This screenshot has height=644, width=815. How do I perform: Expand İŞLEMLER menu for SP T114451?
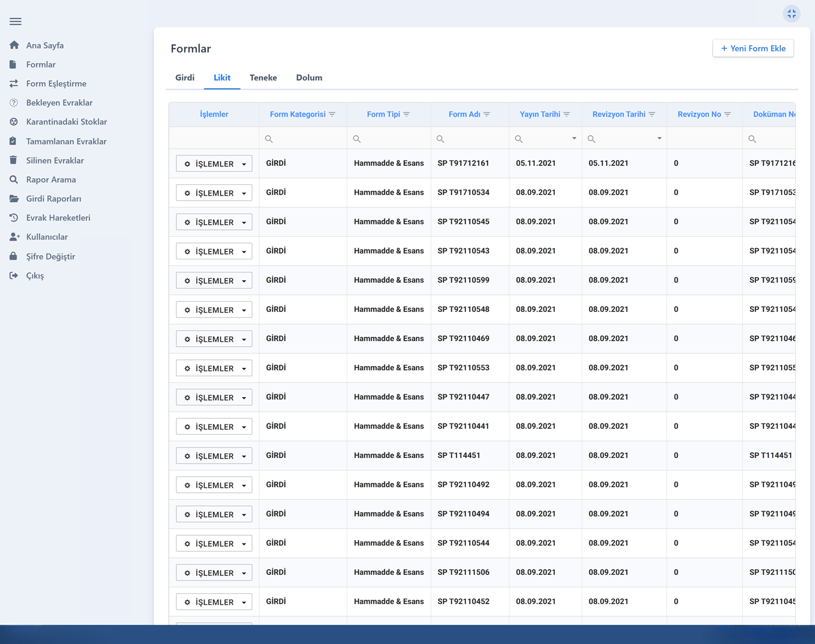point(214,456)
